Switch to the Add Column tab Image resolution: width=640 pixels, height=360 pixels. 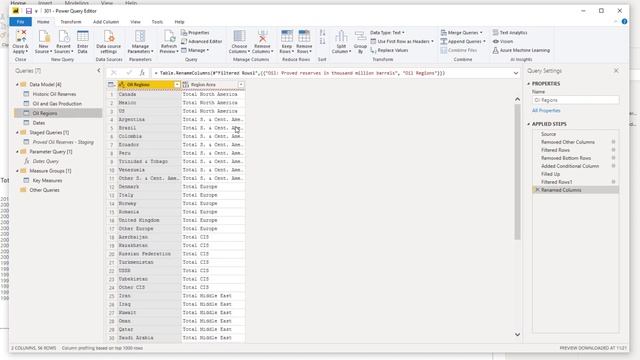106,22
